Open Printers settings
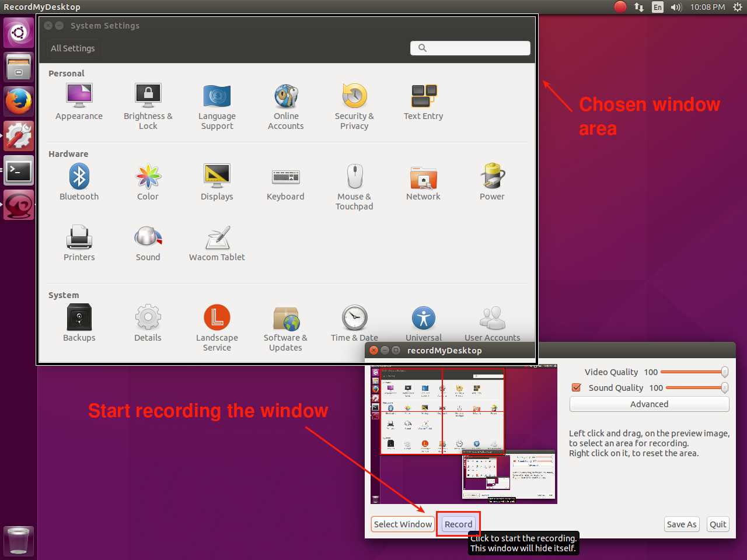The image size is (747, 560). [79, 243]
